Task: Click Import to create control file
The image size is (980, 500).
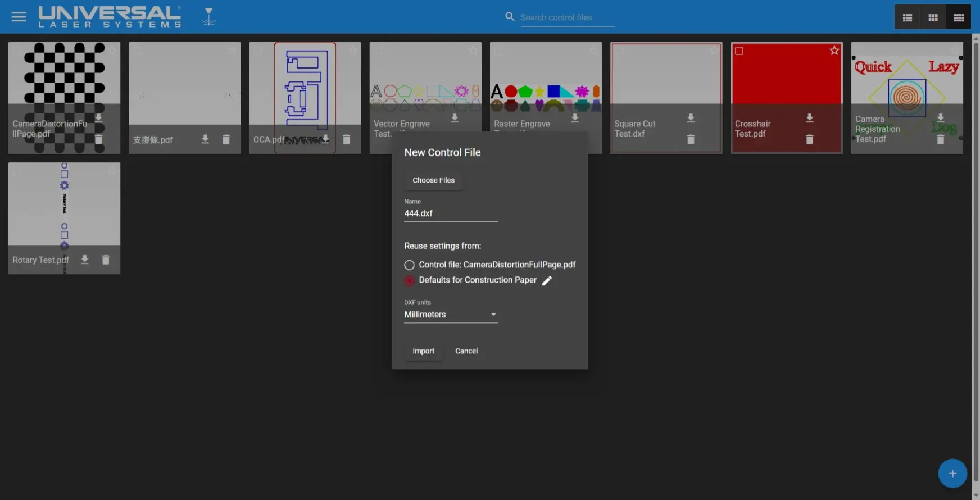Action: 423,351
